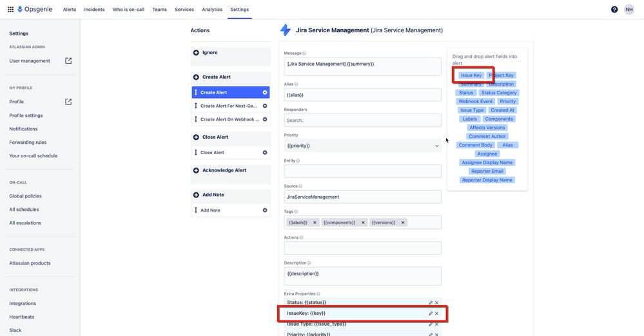This screenshot has width=644, height=336.
Task: Select the Webhook Event field chip
Action: [x=475, y=101]
